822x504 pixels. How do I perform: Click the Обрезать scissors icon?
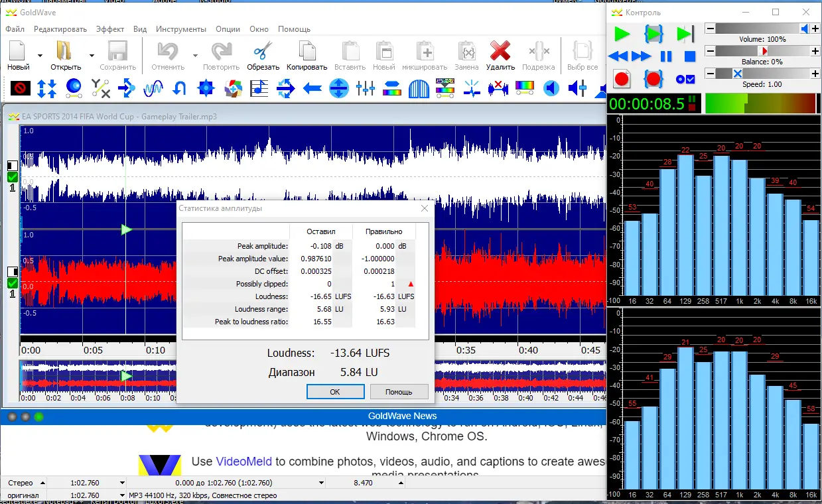(263, 52)
